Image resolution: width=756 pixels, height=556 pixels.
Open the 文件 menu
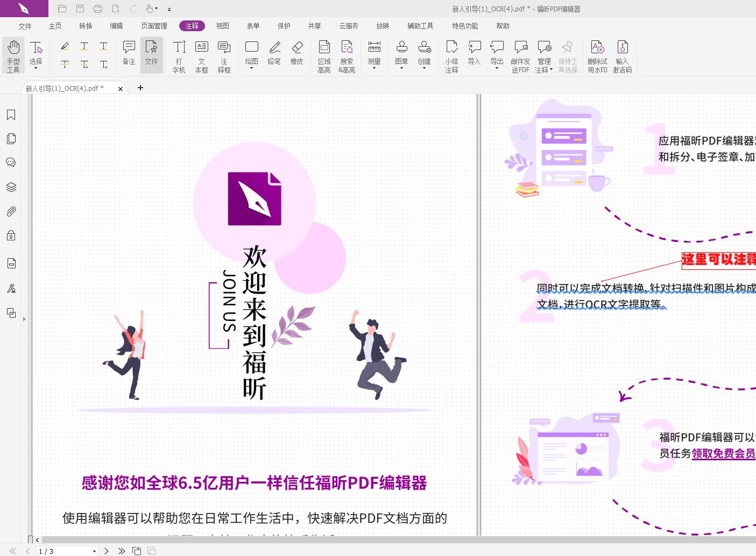click(x=25, y=25)
